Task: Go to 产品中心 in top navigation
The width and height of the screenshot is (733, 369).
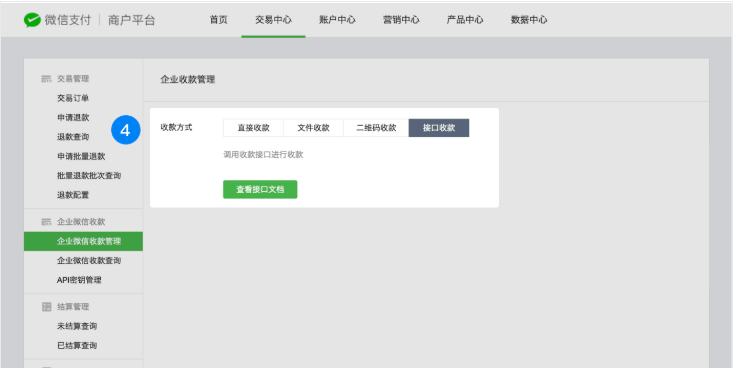Action: 465,20
